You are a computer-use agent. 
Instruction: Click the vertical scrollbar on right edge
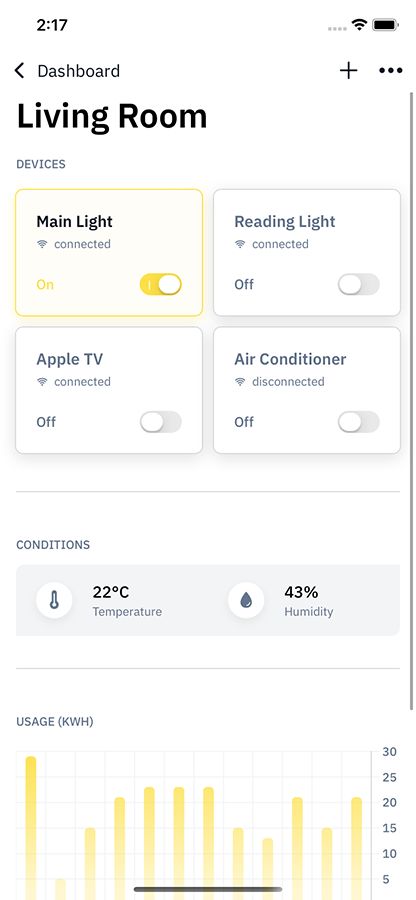point(411,400)
